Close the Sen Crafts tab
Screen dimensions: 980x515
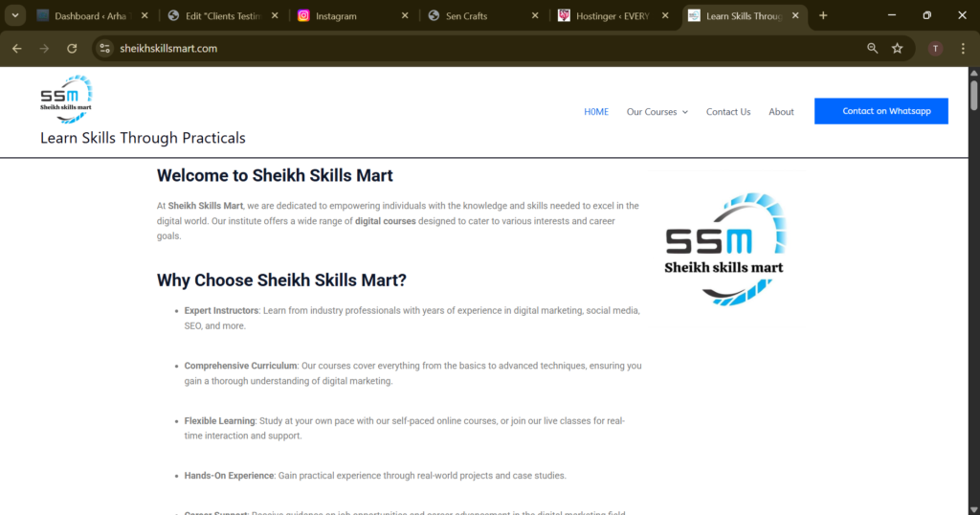[535, 15]
